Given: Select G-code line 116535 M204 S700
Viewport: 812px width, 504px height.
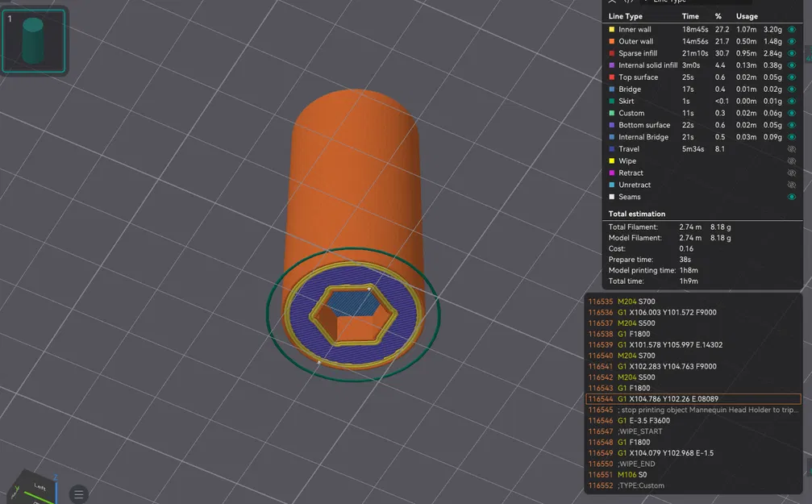Looking at the screenshot, I should (x=693, y=302).
